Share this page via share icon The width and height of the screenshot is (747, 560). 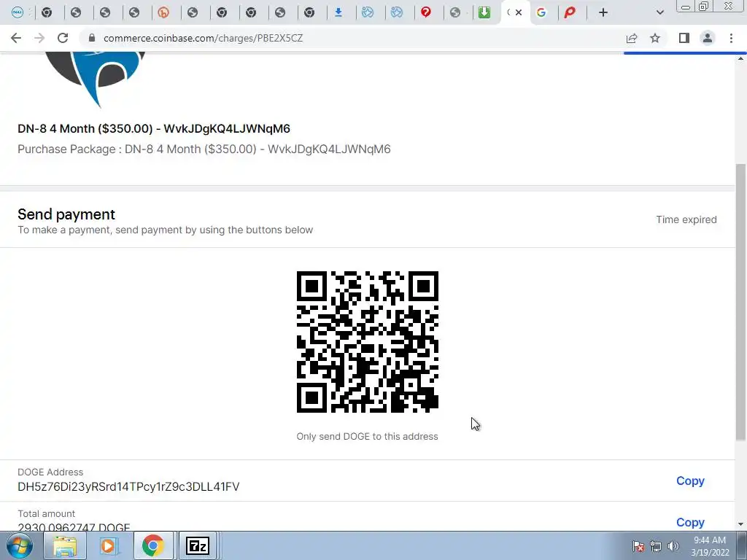coord(632,38)
